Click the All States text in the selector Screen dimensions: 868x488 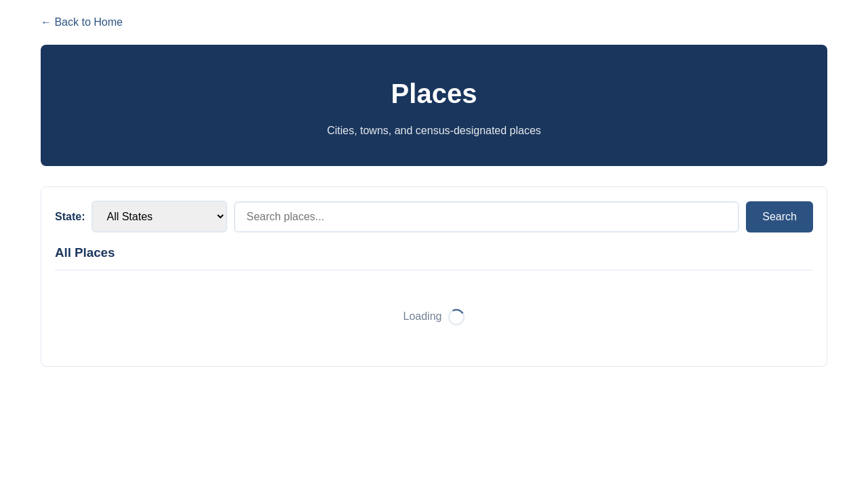[130, 217]
